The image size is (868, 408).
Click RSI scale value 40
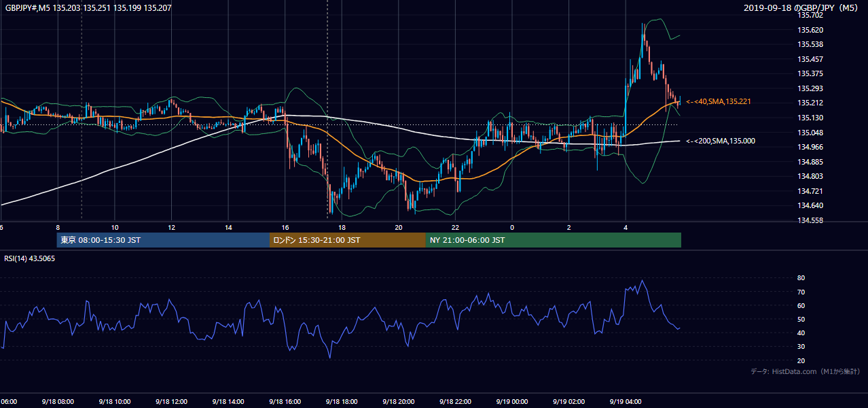[x=801, y=333]
